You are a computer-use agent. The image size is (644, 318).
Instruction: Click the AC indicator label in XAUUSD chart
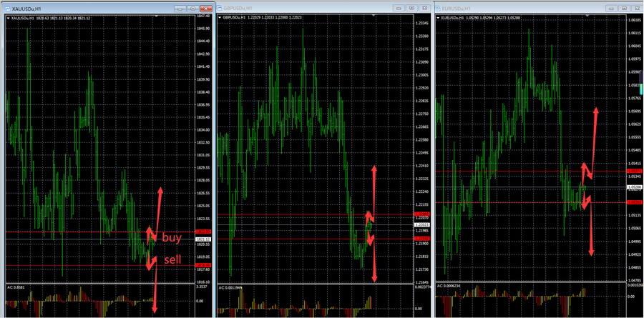20,287
